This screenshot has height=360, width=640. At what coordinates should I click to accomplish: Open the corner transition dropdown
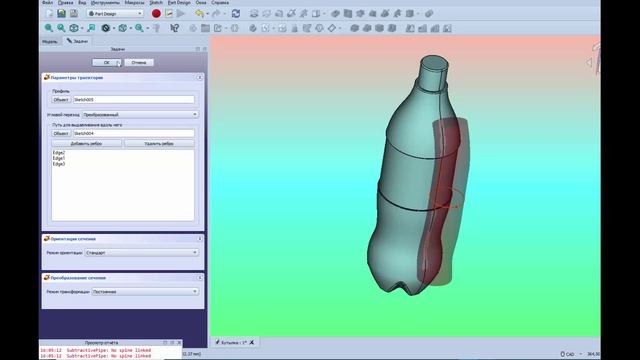[x=140, y=115]
